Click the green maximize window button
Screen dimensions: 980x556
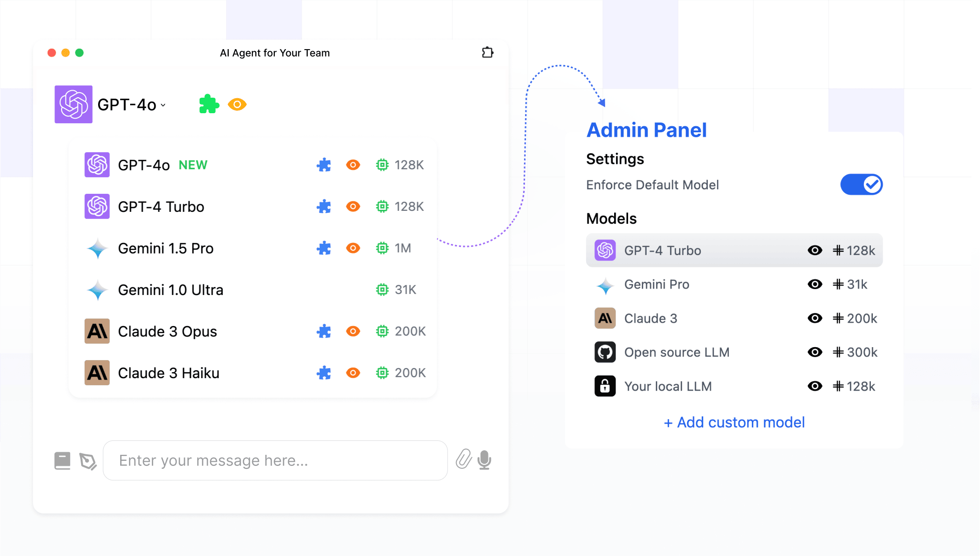[79, 53]
